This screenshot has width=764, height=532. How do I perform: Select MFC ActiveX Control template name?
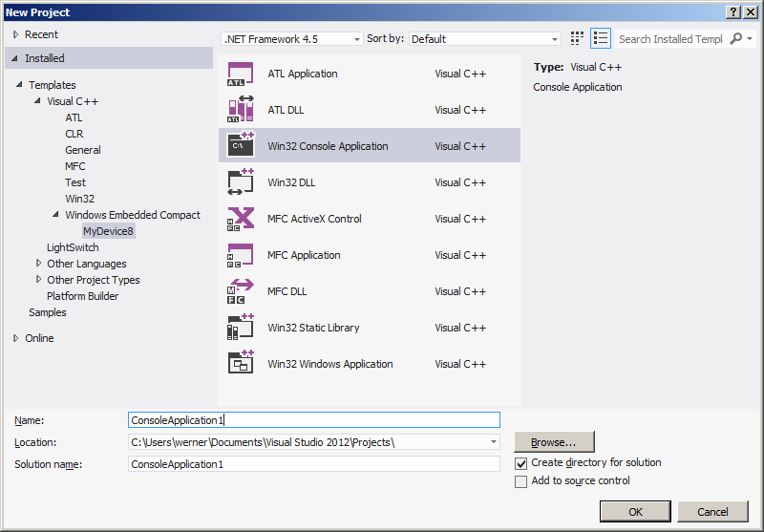click(314, 219)
